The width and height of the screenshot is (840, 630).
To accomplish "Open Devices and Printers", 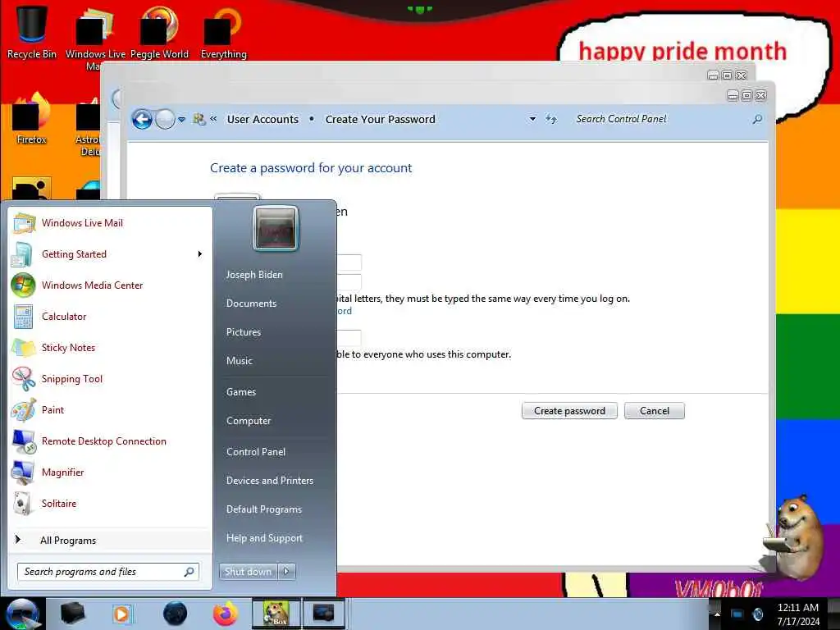I will pos(269,481).
